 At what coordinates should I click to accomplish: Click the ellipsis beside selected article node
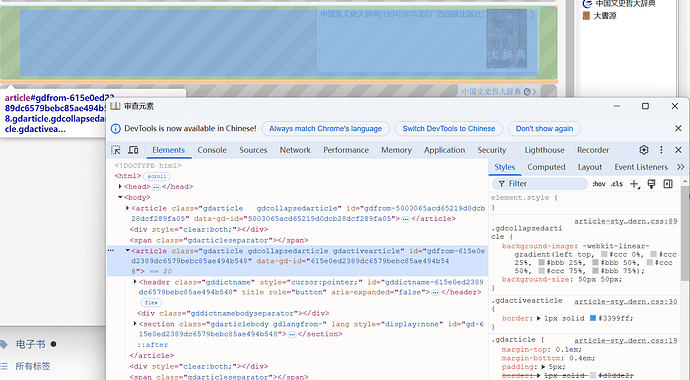click(111, 250)
